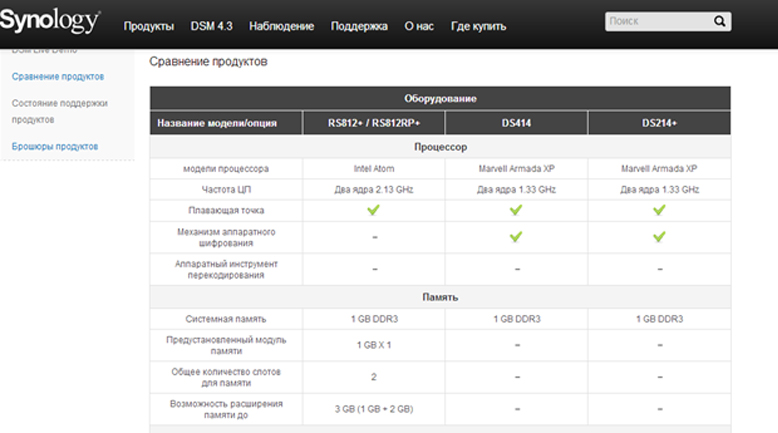Viewport: 778px width, 433px height.
Task: Click the memory slots value 2
Action: coord(374,377)
